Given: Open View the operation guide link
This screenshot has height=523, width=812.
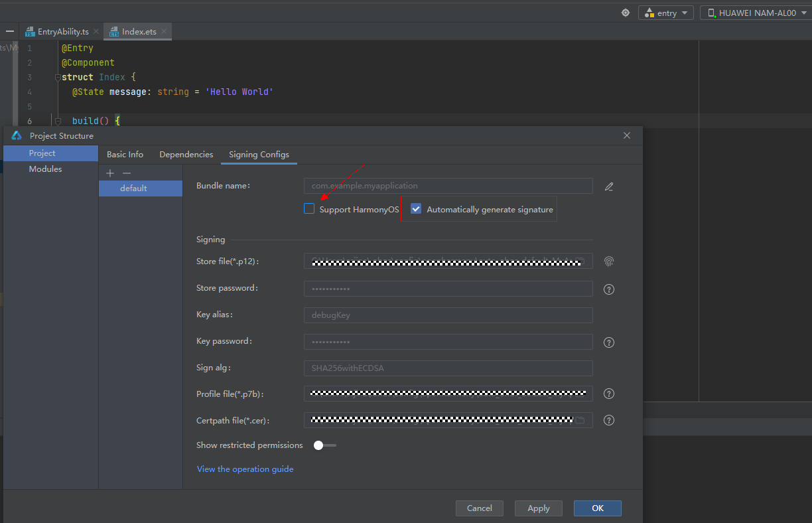Looking at the screenshot, I should point(245,469).
